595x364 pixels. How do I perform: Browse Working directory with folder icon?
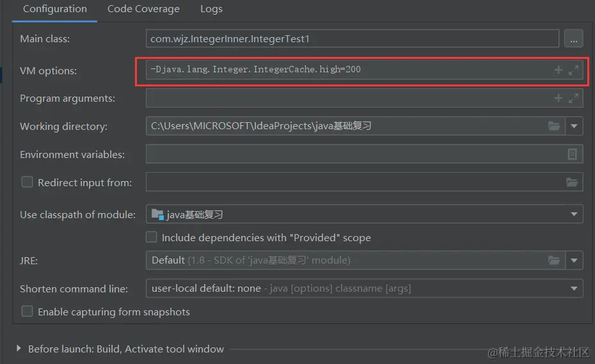(x=554, y=126)
